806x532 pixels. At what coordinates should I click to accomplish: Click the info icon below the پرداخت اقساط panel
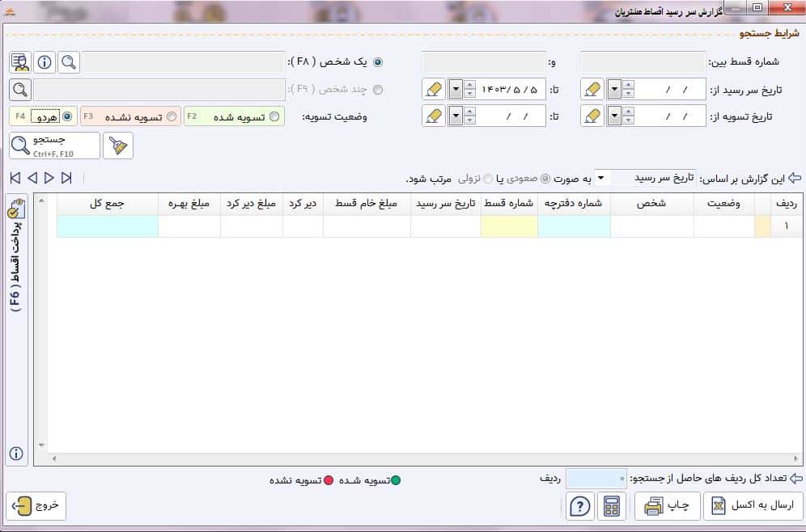coord(16,454)
